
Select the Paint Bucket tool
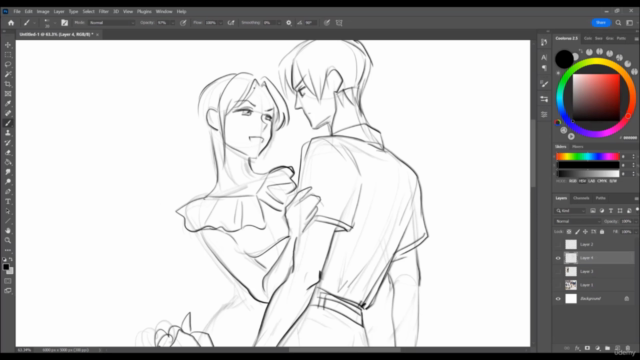click(8, 162)
